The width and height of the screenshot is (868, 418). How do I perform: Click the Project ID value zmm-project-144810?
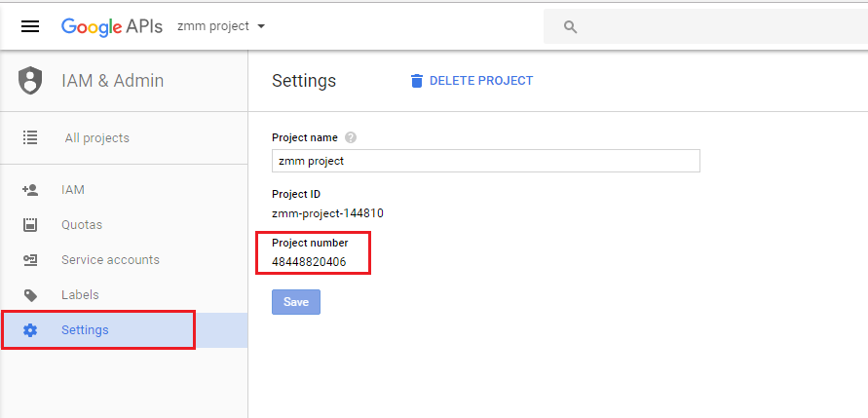327,213
